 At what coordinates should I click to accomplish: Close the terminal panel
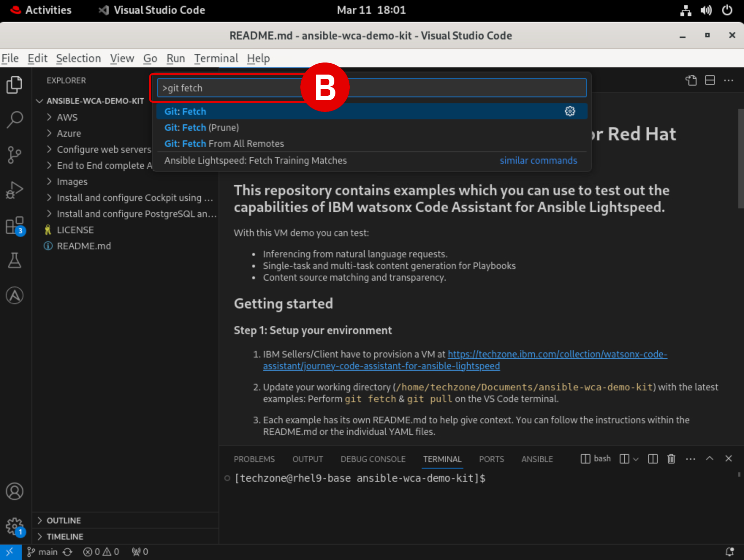(x=728, y=458)
